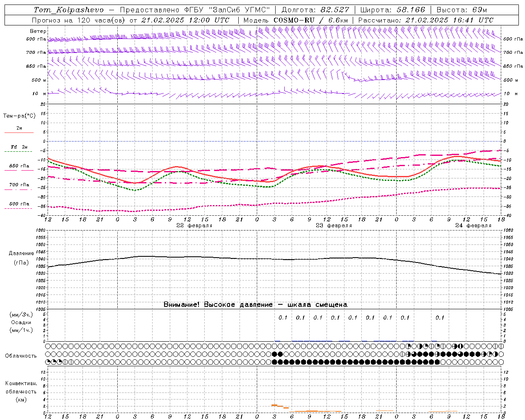This screenshot has width=525, height=420.
Task: Click the "(мм/1ч.)" precipitation unit label
Action: pos(21,330)
